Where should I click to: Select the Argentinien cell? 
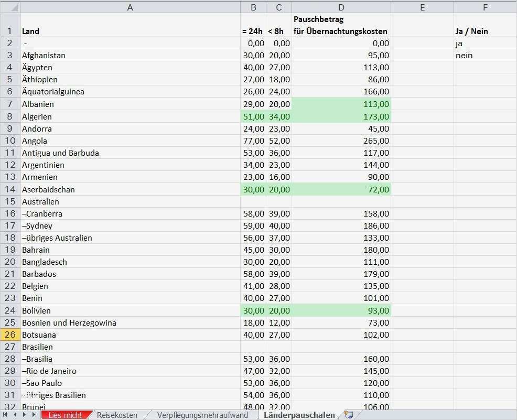tap(130, 165)
